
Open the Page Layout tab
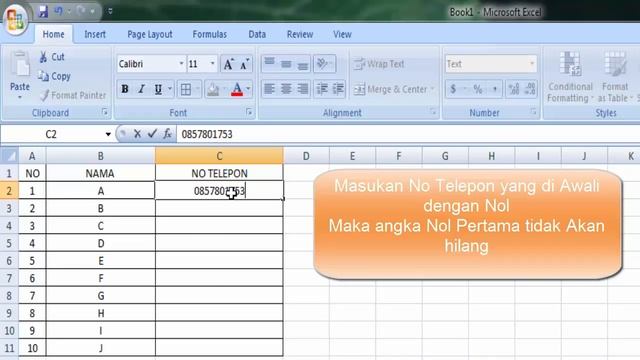coord(150,34)
